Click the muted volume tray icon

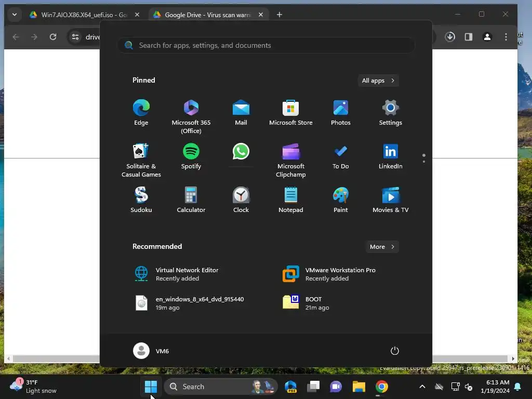[x=469, y=387]
